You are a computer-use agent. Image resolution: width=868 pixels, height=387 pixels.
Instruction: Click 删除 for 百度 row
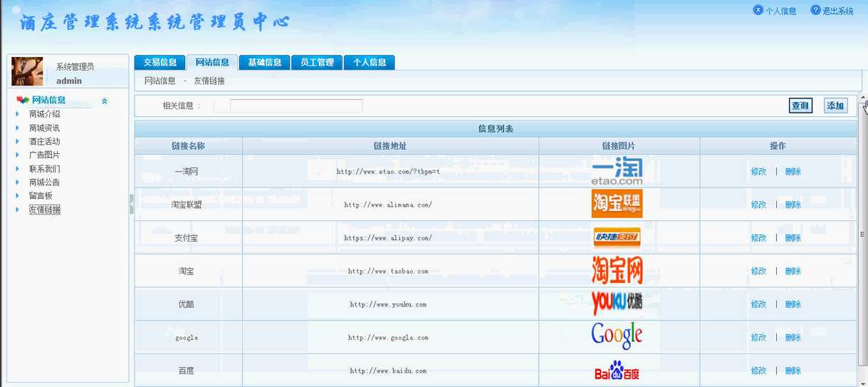[x=793, y=371]
